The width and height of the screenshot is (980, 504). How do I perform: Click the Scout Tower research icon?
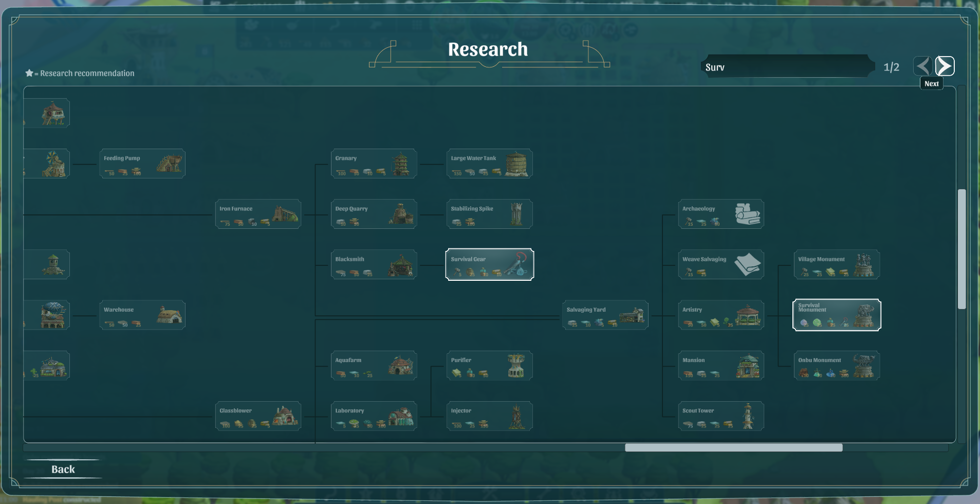tap(748, 416)
